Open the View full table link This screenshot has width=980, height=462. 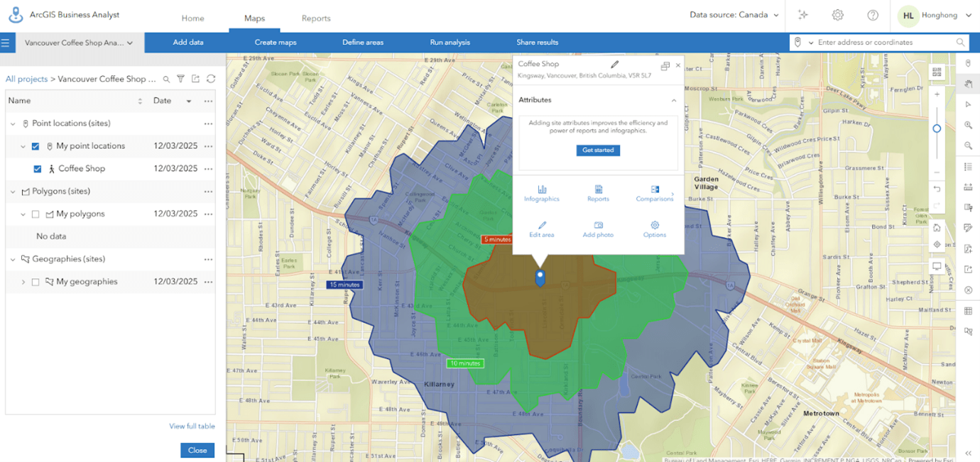[192, 427]
